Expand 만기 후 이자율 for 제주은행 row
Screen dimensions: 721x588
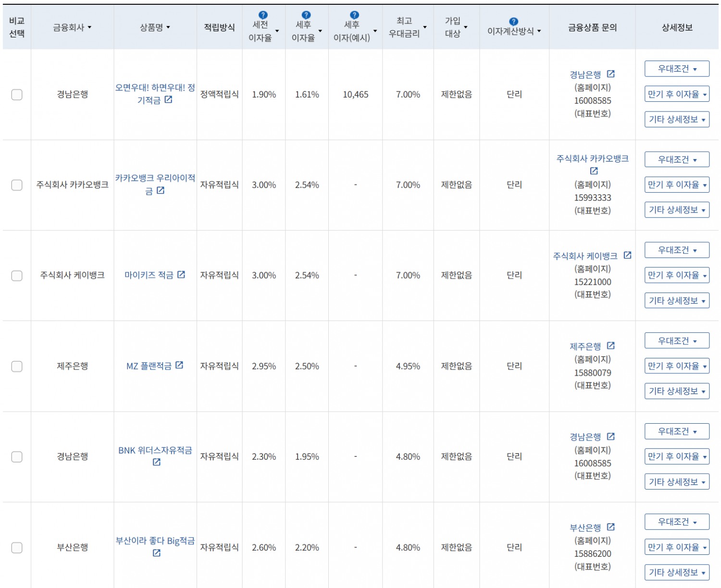coord(677,366)
